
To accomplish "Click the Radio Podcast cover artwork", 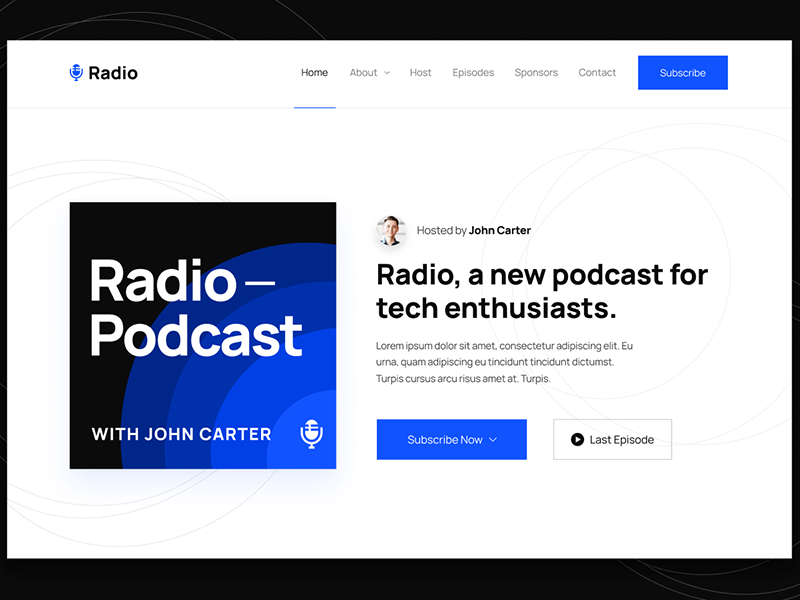I will pos(203,336).
